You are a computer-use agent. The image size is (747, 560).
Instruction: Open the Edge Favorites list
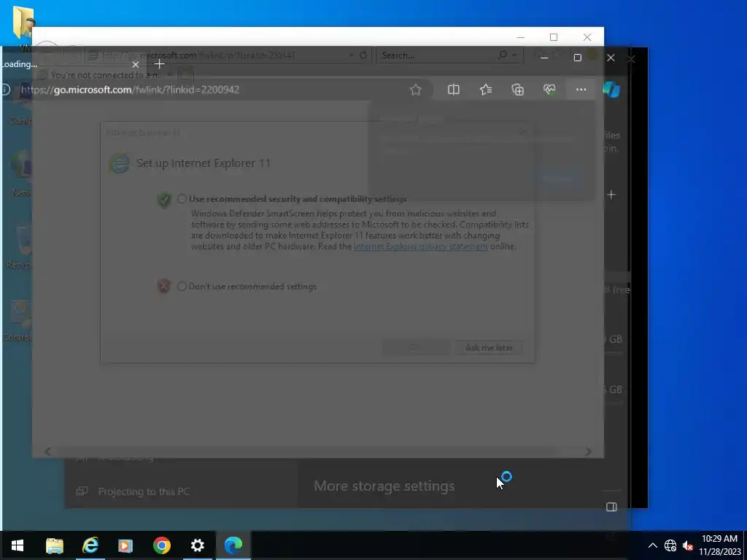[486, 90]
